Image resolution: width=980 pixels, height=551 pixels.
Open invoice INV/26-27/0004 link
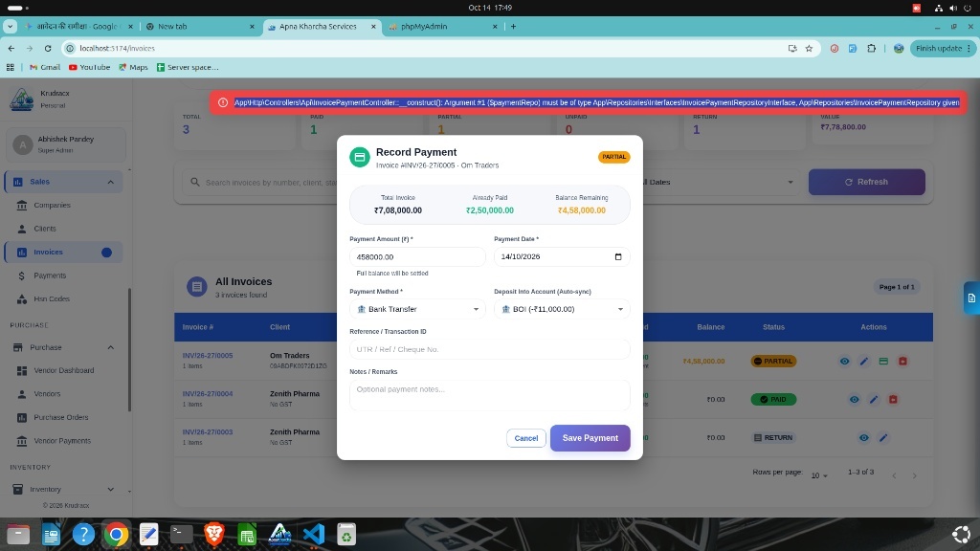208,393
